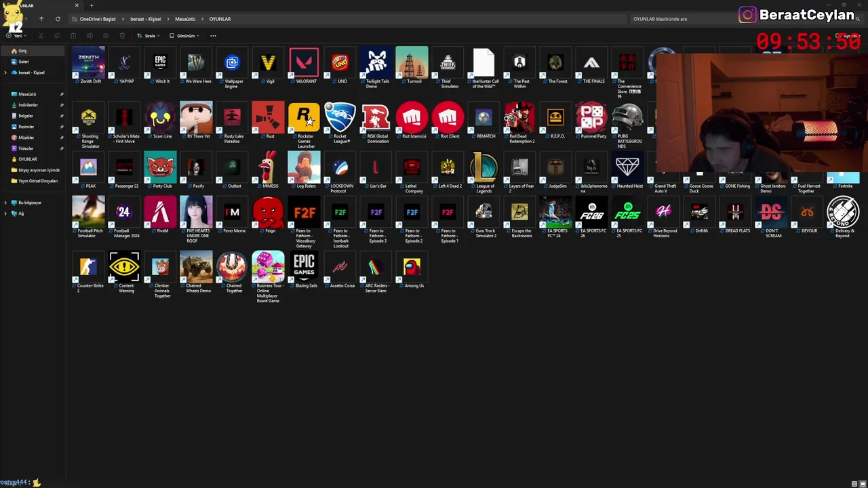Select the Left 4 Dead 2 shortcut
The width and height of the screenshot is (868, 488).
tap(448, 170)
